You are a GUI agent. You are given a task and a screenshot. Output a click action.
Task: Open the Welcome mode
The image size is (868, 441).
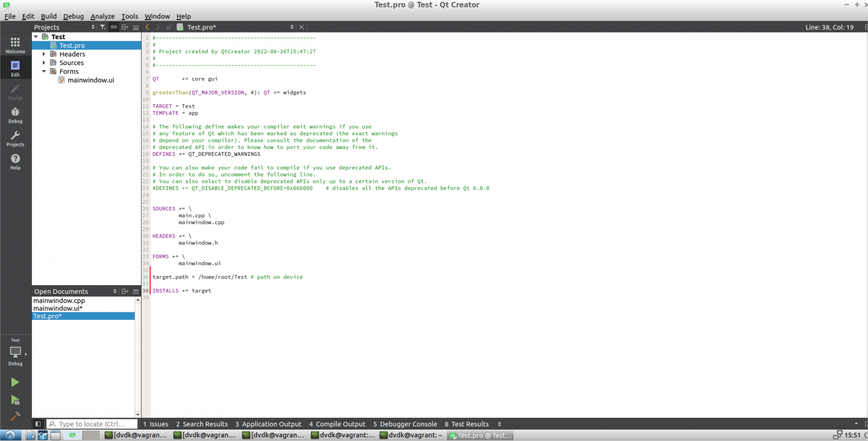[x=15, y=45]
